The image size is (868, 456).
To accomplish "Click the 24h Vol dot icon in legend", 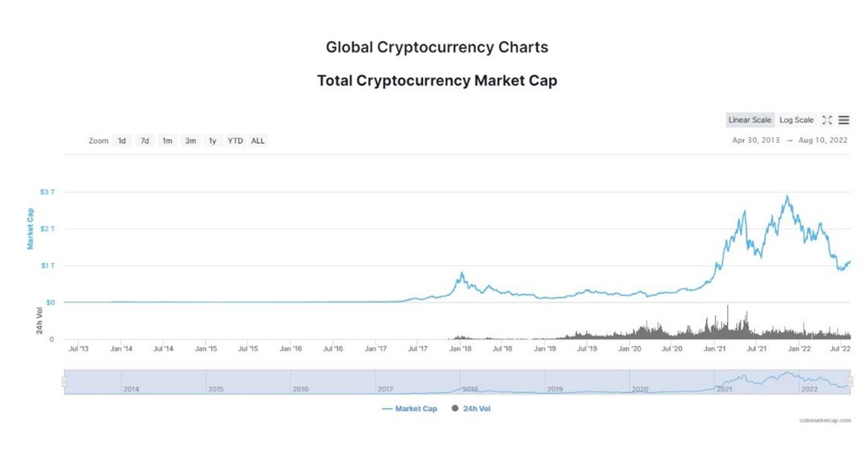I will pos(456,408).
